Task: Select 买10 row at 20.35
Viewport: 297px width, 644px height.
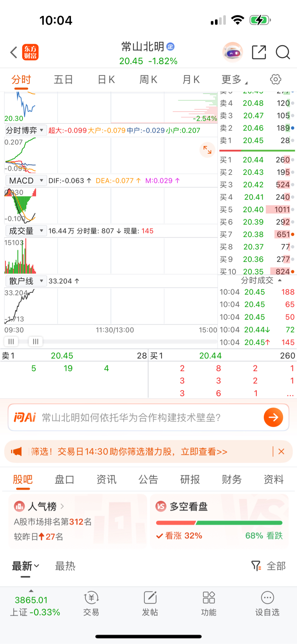Action: 257,271
